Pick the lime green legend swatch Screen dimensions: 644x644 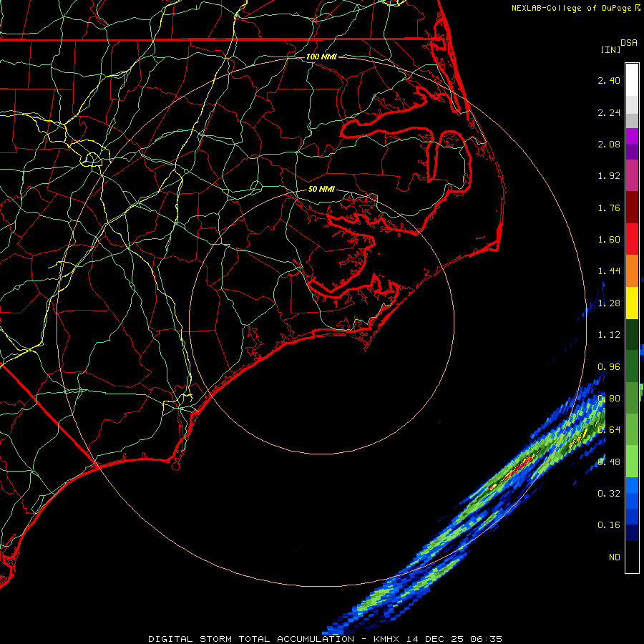632,462
